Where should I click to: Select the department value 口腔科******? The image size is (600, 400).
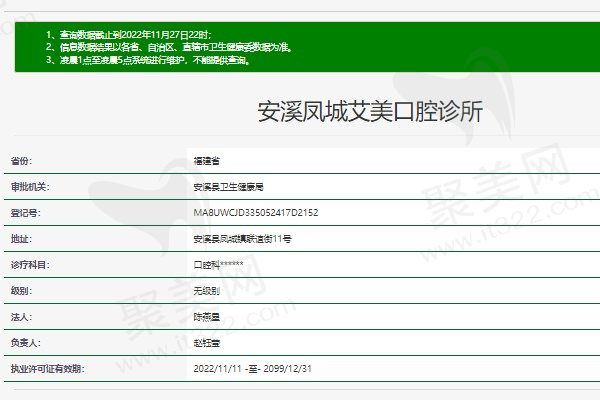[218, 265]
